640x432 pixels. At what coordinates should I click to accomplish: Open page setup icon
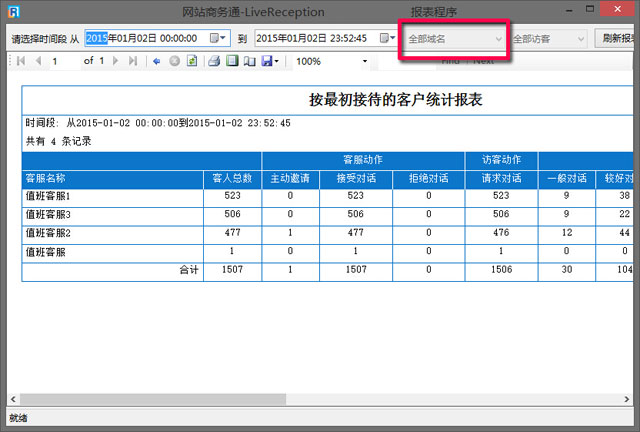click(249, 61)
